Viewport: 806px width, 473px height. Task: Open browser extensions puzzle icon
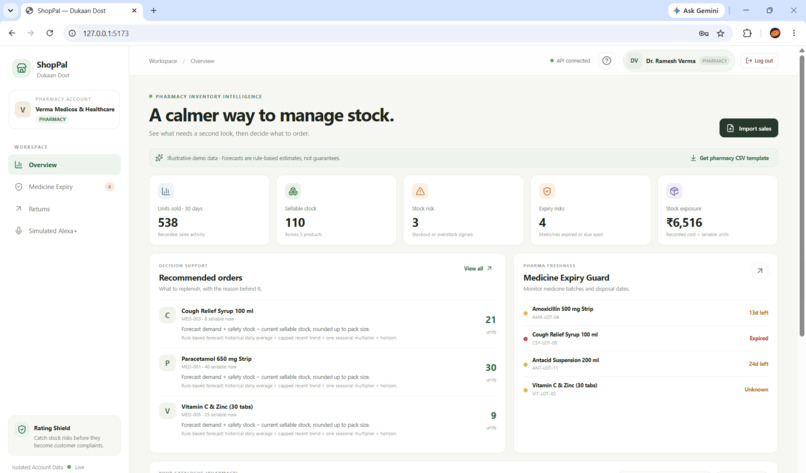(747, 33)
